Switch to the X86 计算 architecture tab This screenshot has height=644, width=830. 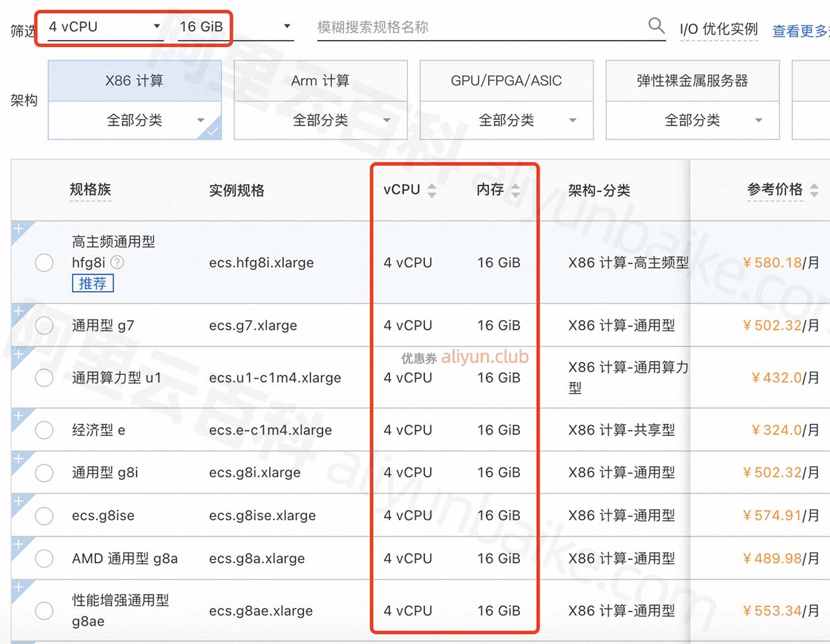pos(135,81)
